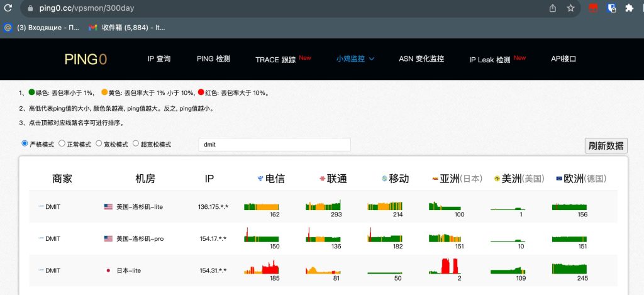The image size is (644, 295).
Task: Click the lock icon beside the URL
Action: (30, 8)
